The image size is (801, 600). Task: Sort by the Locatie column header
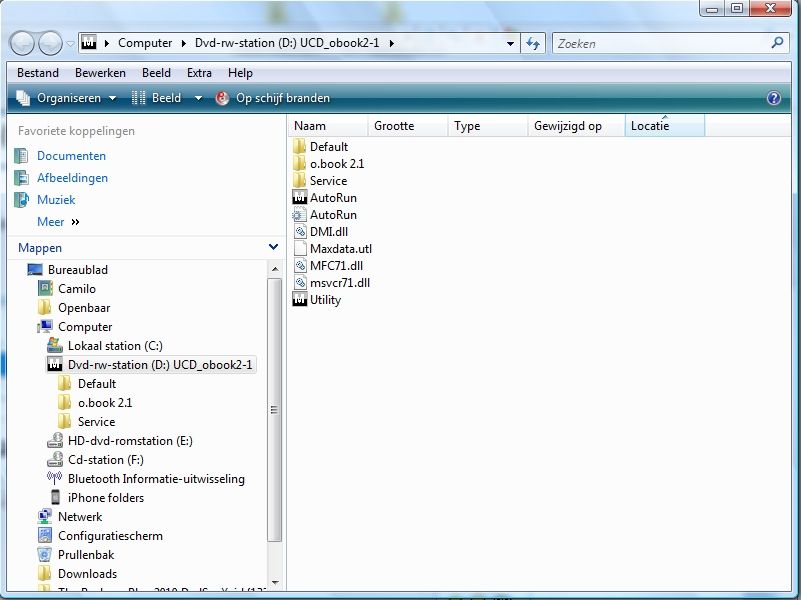click(x=664, y=126)
